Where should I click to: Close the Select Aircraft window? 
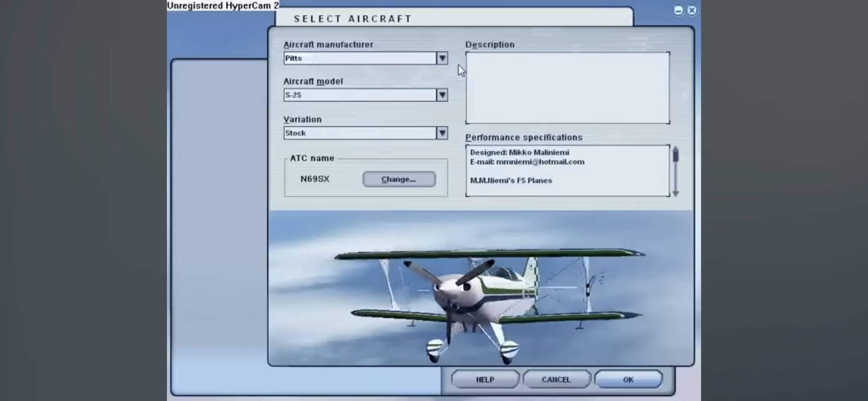point(692,10)
